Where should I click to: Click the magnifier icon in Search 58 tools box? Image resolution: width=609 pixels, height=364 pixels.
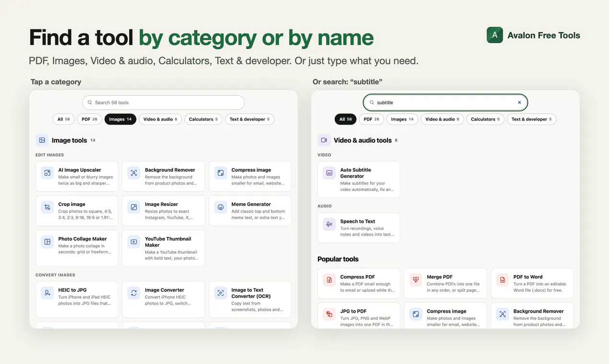pyautogui.click(x=90, y=102)
